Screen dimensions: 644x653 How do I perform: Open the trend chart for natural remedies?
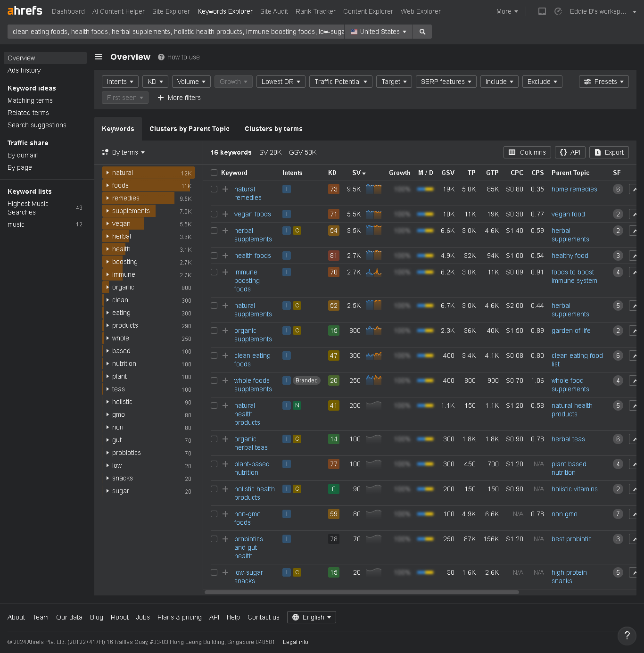(x=374, y=189)
